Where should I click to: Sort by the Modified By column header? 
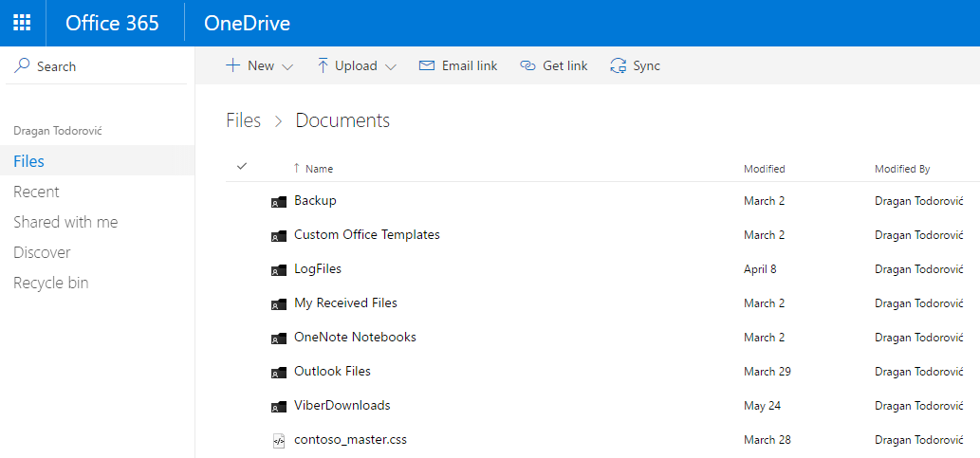pyautogui.click(x=902, y=169)
